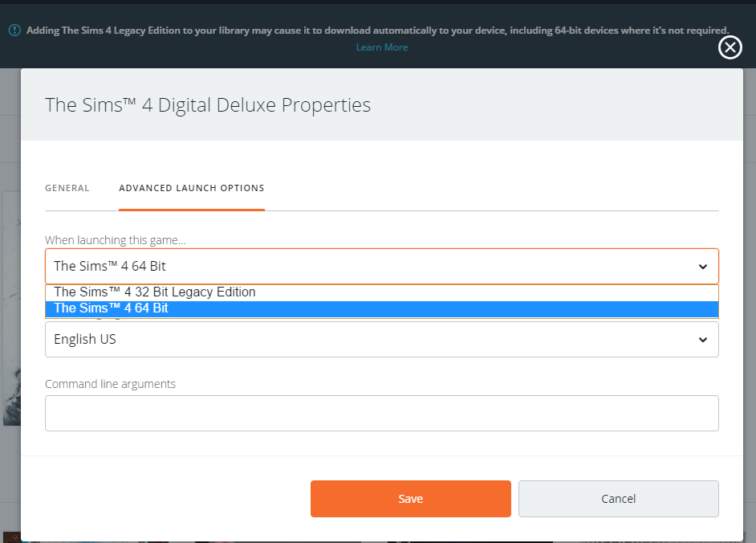
Task: Click the chevron arrow beside English US
Action: pos(703,340)
